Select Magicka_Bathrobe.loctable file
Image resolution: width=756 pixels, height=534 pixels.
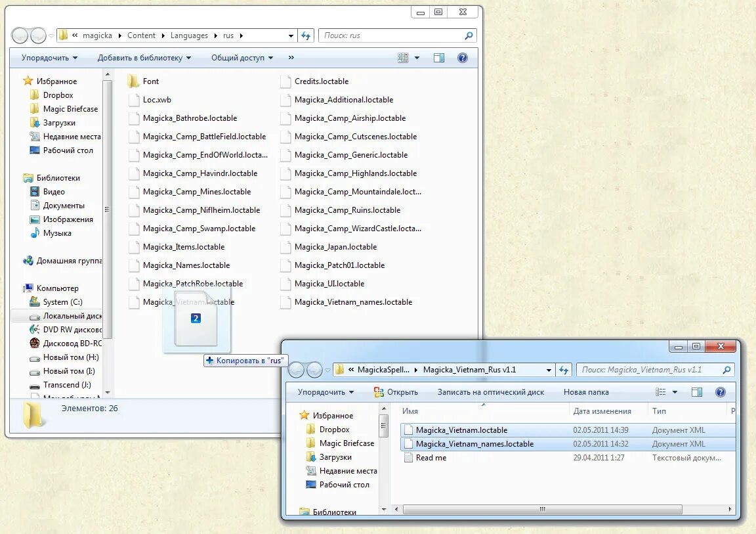pos(182,118)
